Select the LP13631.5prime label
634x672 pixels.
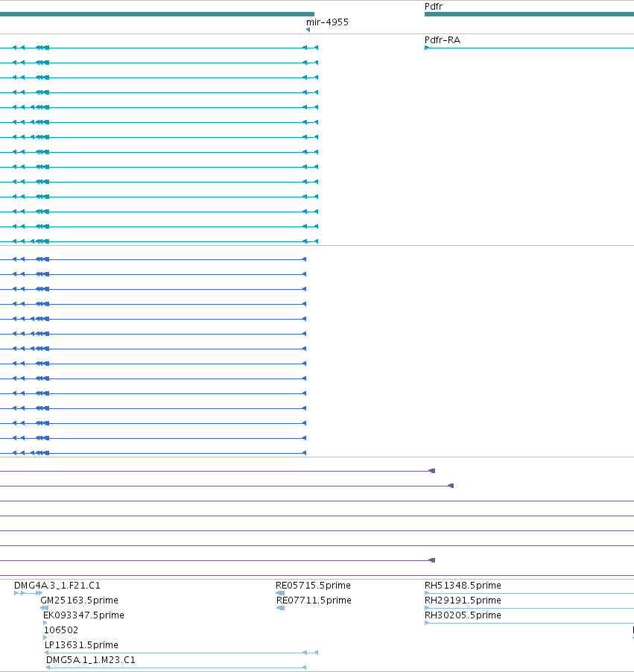[81, 645]
